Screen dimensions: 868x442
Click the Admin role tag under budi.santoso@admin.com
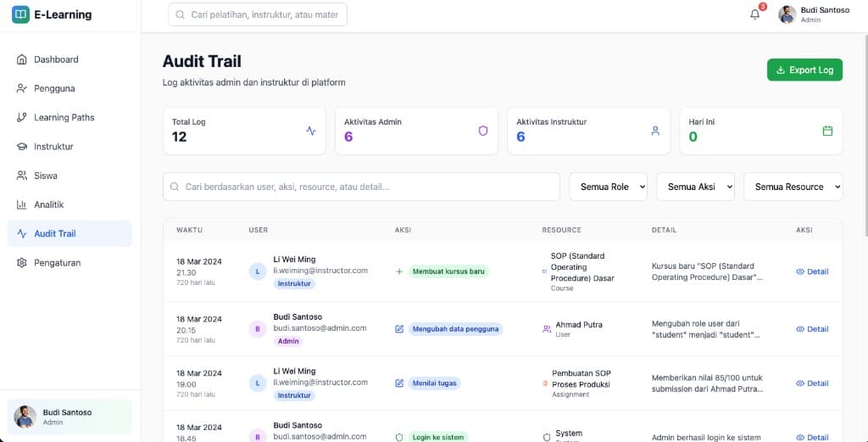click(x=288, y=341)
